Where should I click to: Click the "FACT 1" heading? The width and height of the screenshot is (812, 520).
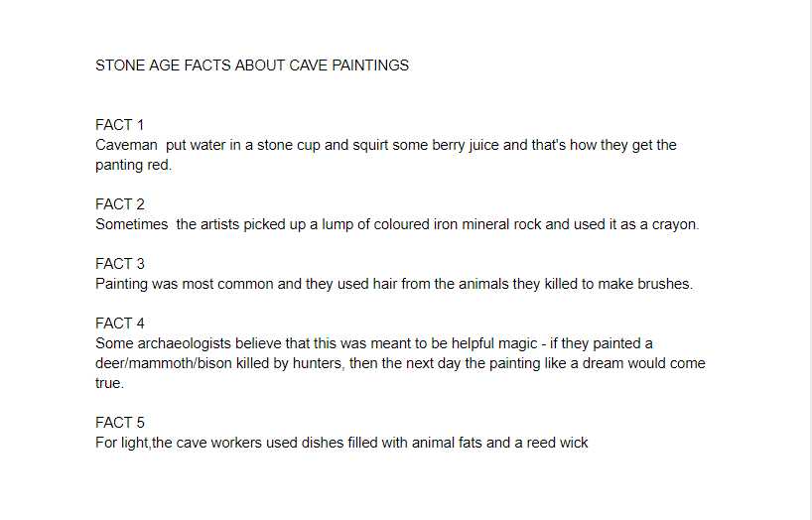[120, 125]
